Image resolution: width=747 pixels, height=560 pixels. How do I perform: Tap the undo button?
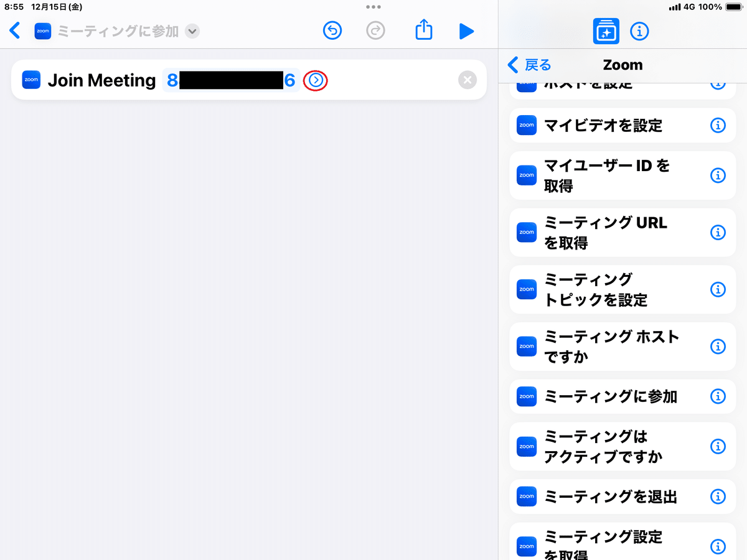pos(332,30)
